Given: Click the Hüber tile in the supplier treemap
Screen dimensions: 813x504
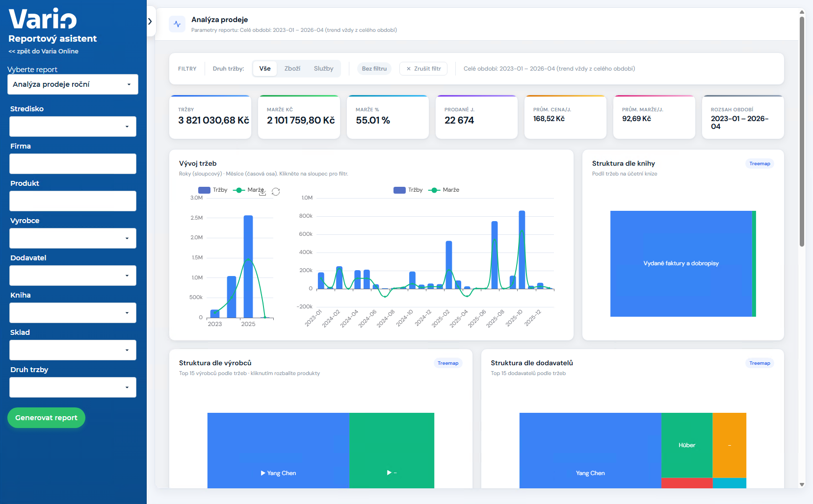Looking at the screenshot, I should pos(686,445).
